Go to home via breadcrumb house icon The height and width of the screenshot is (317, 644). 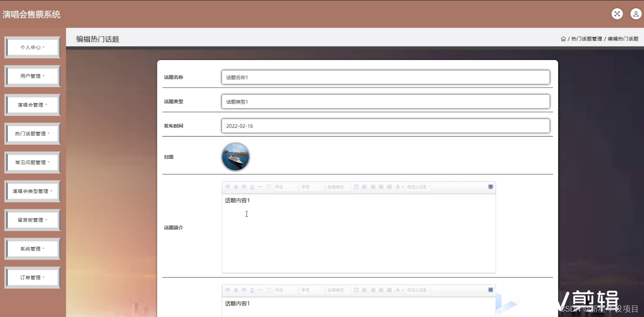563,39
